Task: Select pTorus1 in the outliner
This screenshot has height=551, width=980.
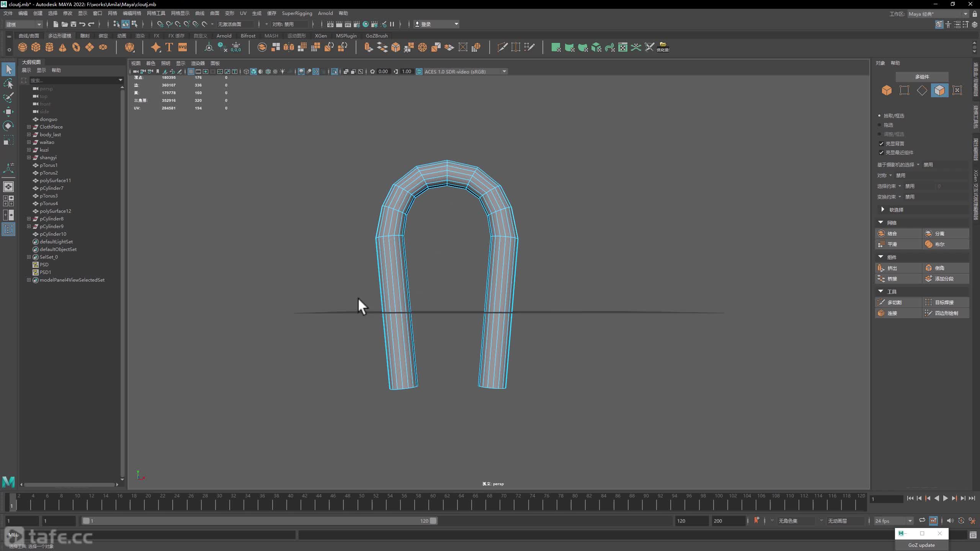Action: click(49, 165)
